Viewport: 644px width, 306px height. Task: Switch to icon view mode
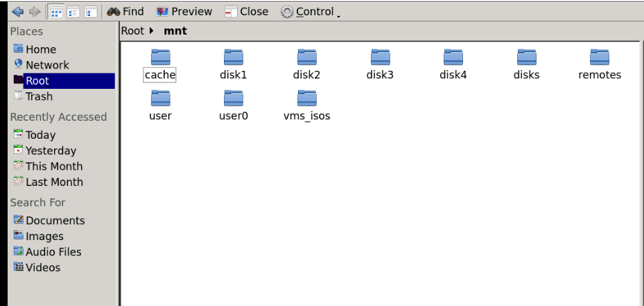pyautogui.click(x=55, y=12)
